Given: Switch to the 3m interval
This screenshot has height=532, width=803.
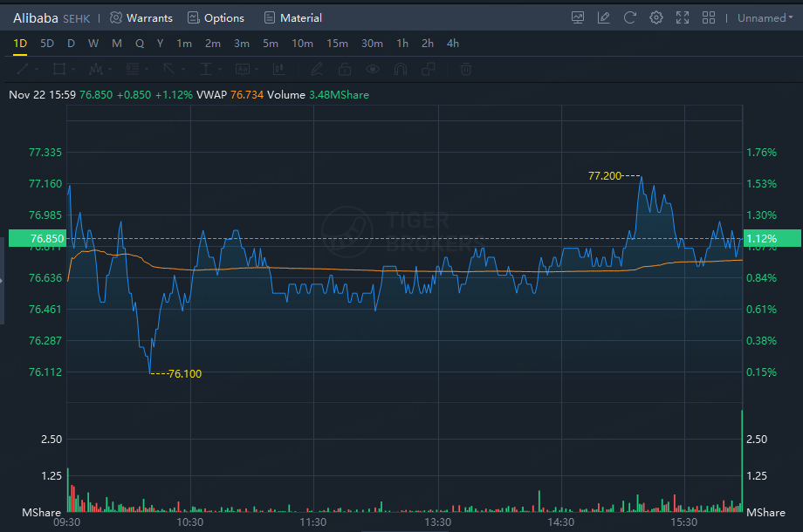Looking at the screenshot, I should pos(242,44).
